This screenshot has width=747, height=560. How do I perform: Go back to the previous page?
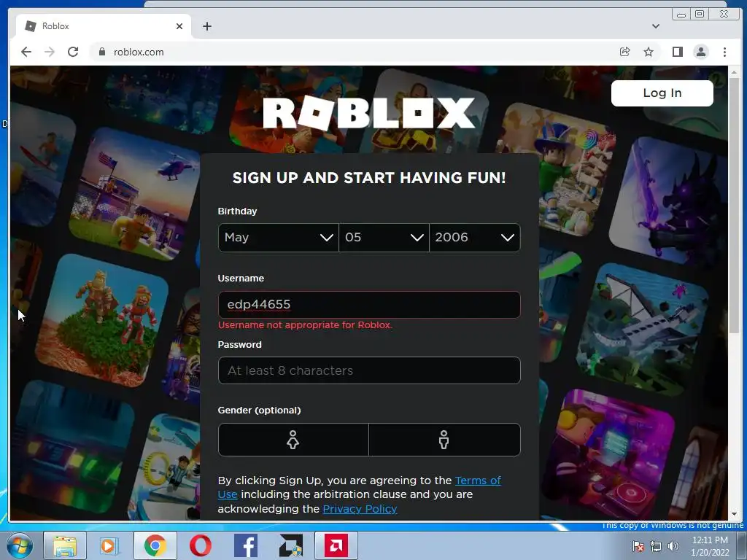26,52
